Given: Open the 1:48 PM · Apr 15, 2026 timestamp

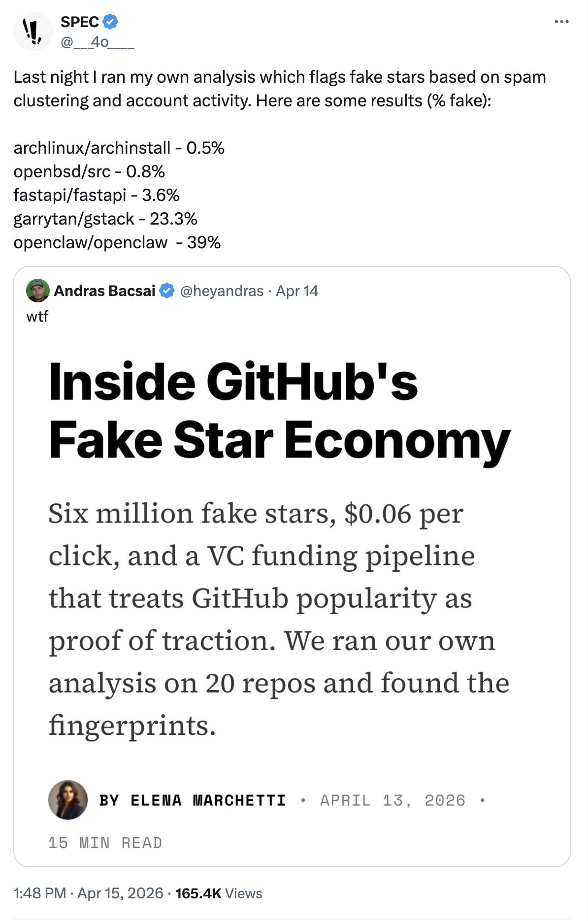Looking at the screenshot, I should pyautogui.click(x=89, y=893).
